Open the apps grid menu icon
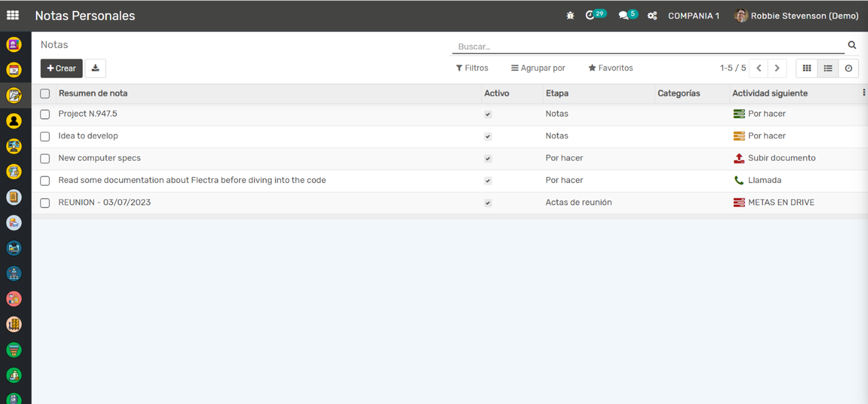The height and width of the screenshot is (404, 868). point(13,15)
